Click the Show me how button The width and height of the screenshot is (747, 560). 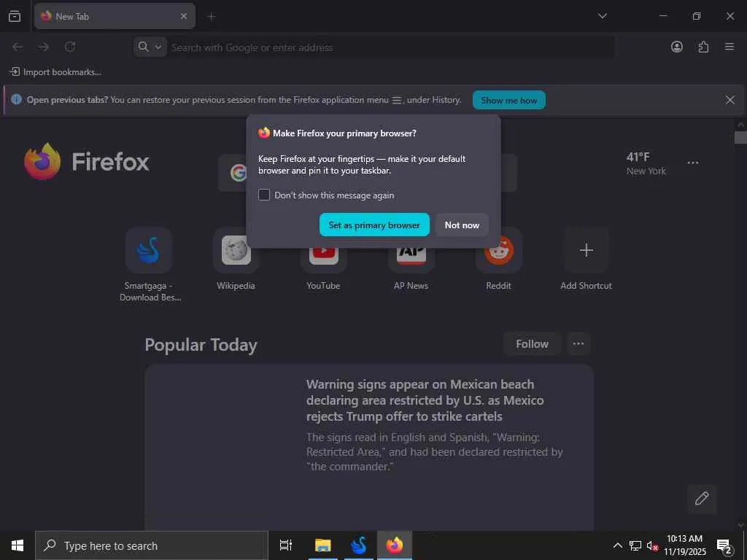tap(508, 100)
